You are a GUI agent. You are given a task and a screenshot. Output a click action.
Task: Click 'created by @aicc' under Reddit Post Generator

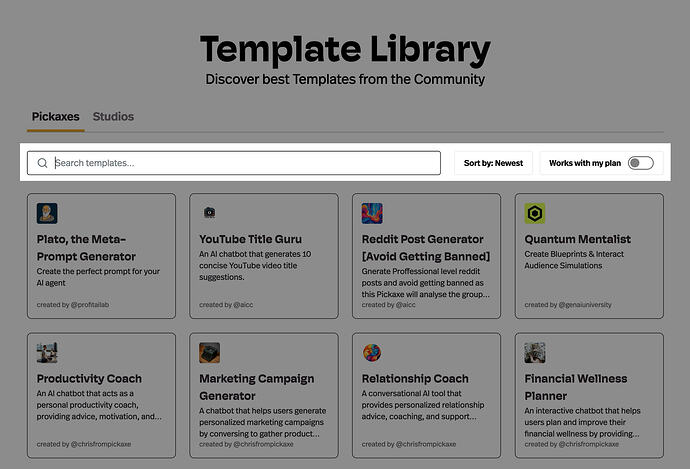click(388, 304)
